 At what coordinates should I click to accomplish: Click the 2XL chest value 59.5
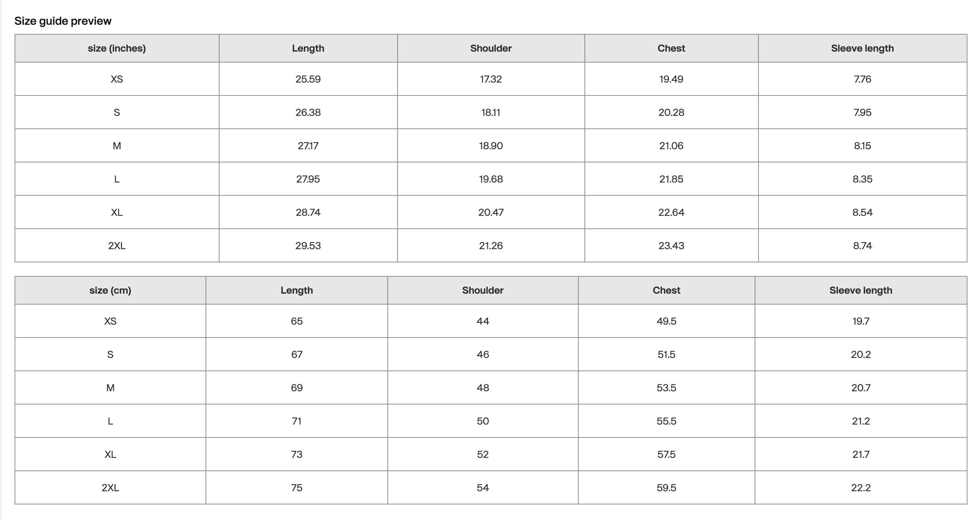666,488
